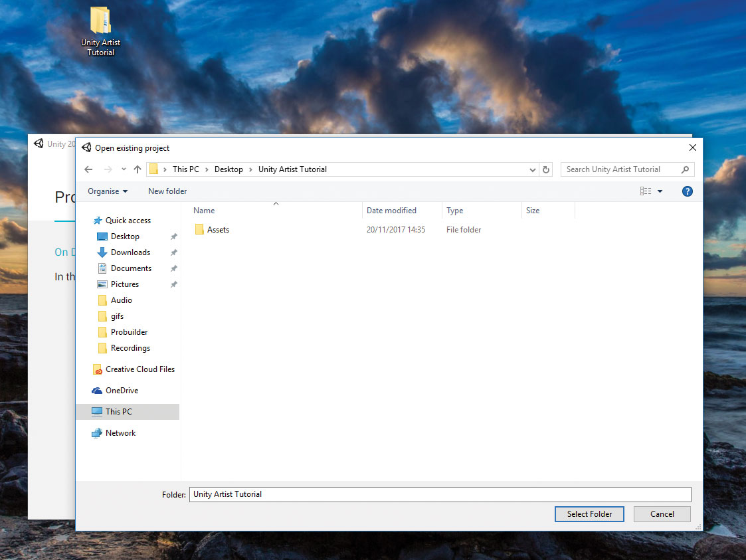This screenshot has height=560, width=746.
Task: Expand the Organise dropdown menu
Action: (108, 191)
